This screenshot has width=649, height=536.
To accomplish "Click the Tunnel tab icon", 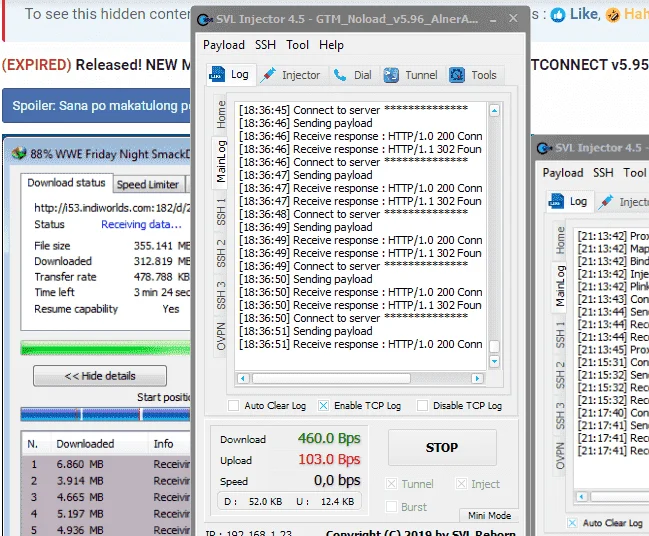I will click(391, 75).
